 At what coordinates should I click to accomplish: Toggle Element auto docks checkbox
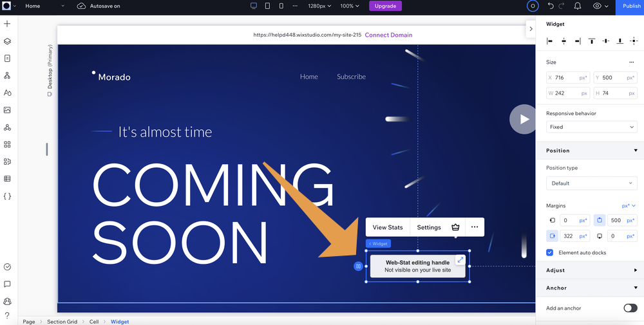pyautogui.click(x=549, y=253)
